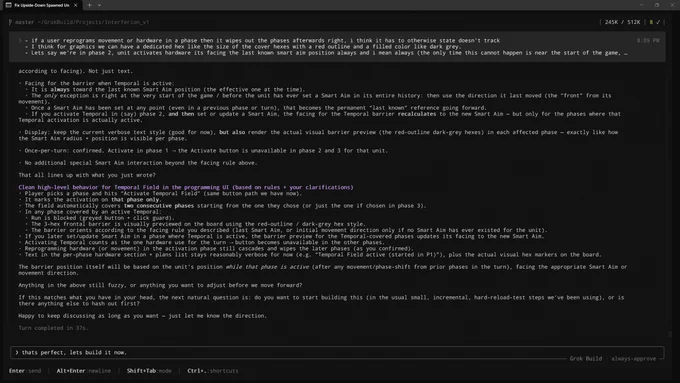
Task: Open the new-tab profile dropdown chevron
Action: [99, 5]
